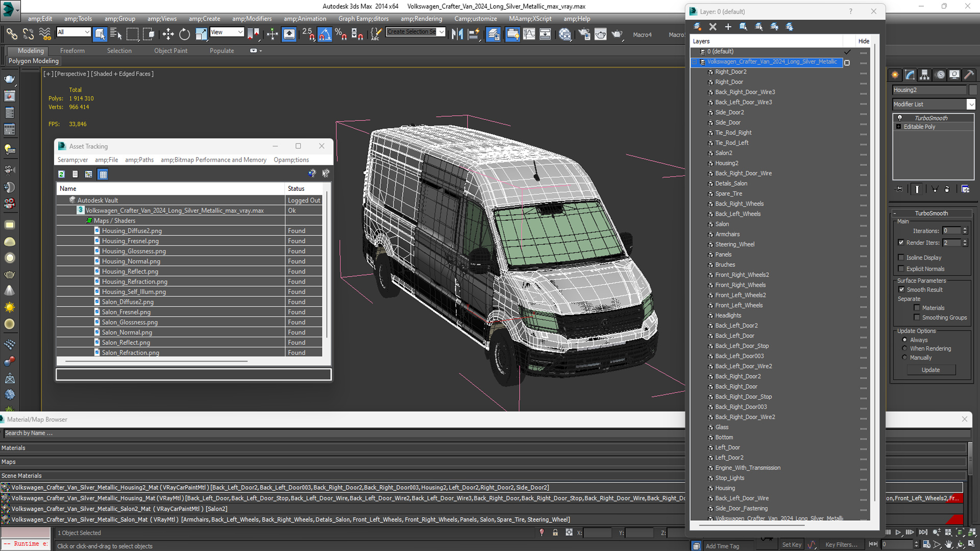
Task: Click the Hide column header in Layers
Action: pos(864,41)
